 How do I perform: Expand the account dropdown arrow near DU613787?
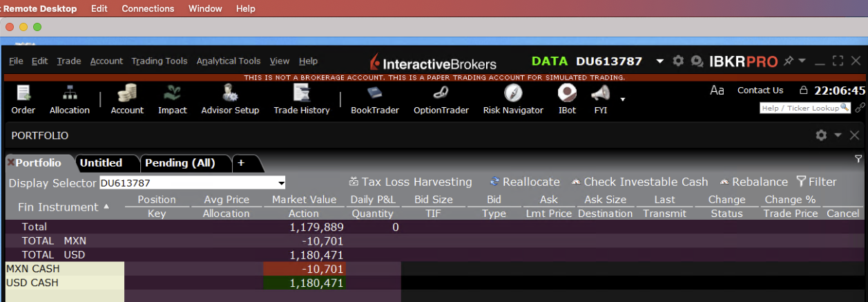pos(659,61)
